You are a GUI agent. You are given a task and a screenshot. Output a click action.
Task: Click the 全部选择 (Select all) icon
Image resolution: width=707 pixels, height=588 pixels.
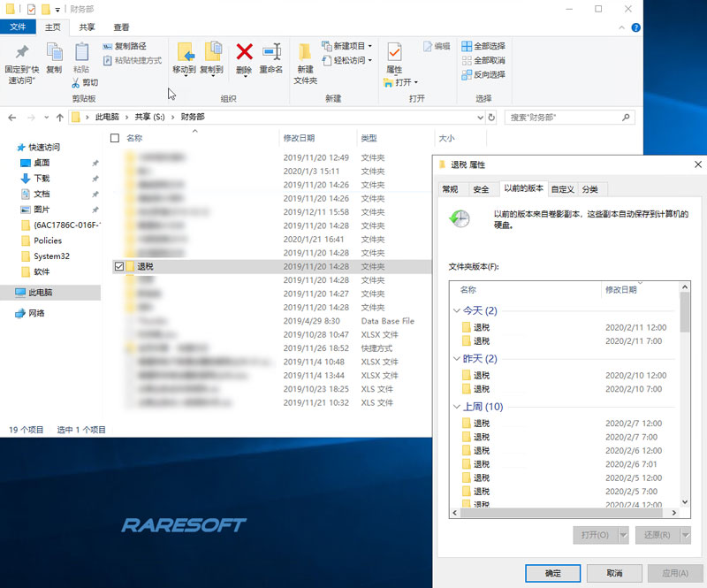point(467,46)
